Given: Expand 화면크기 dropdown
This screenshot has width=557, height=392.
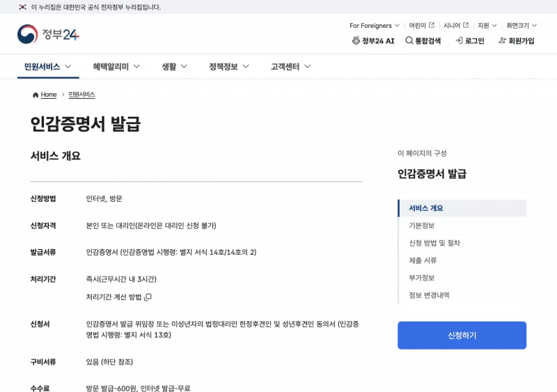Looking at the screenshot, I should 521,25.
